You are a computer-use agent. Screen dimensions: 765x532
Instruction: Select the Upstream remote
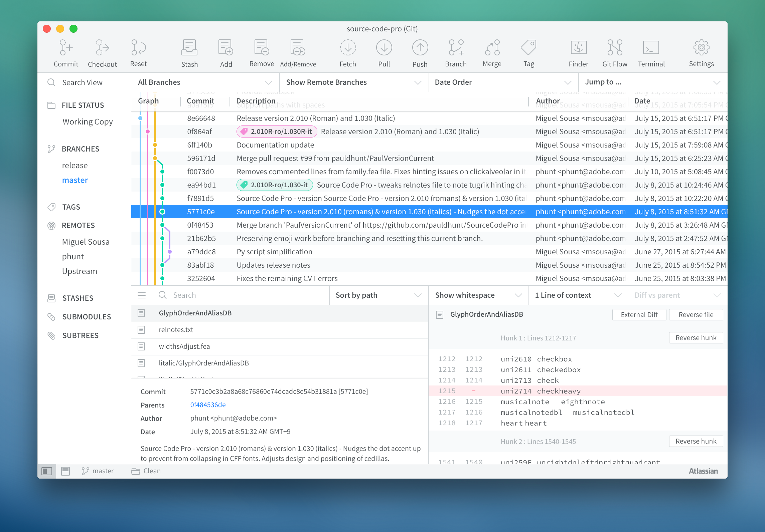[x=80, y=271]
